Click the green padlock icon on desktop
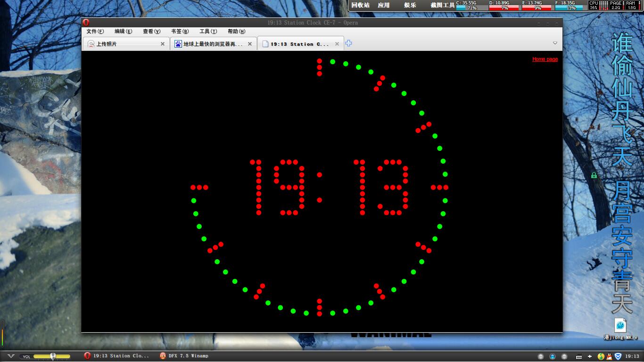The width and height of the screenshot is (644, 362). pyautogui.click(x=594, y=175)
